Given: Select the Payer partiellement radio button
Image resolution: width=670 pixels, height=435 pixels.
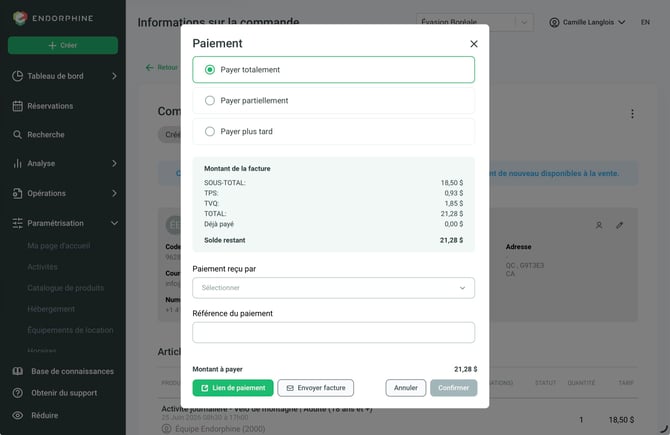Looking at the screenshot, I should point(209,100).
